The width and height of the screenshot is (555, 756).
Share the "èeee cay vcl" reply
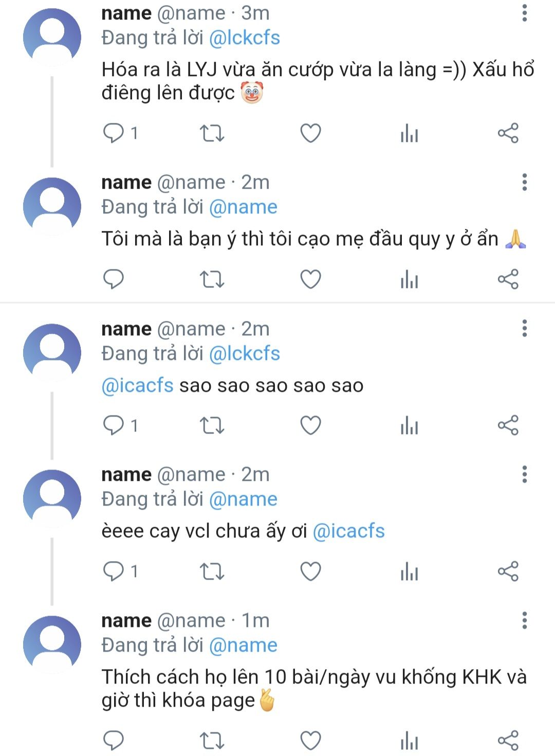[508, 571]
